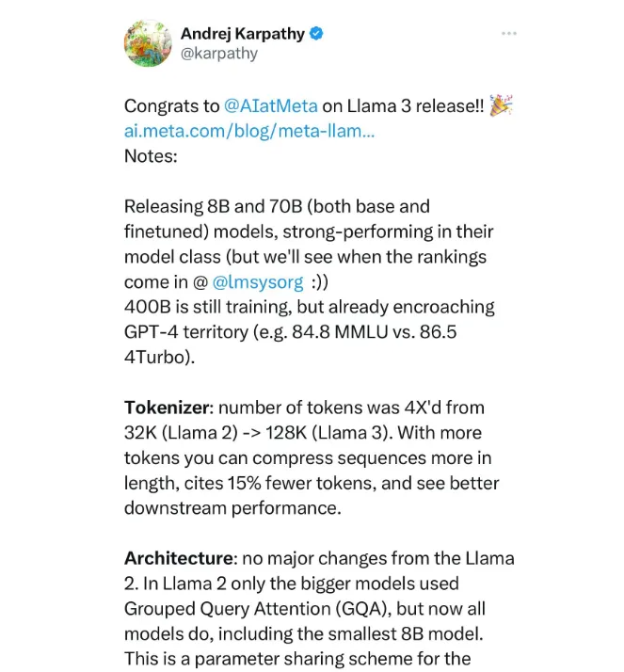Viewport: 624px width, 672px height.
Task: Open the three-dot more options menu
Action: point(509,34)
